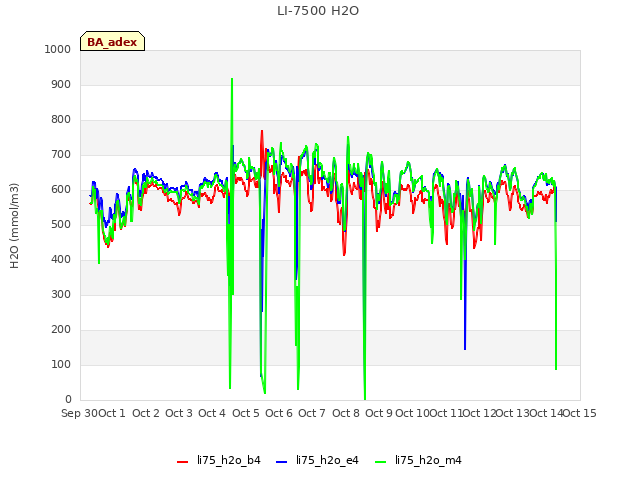640x480 pixels.
Task: Click the green drop endpoint near 90 on Oct 14
Action: coord(556,369)
